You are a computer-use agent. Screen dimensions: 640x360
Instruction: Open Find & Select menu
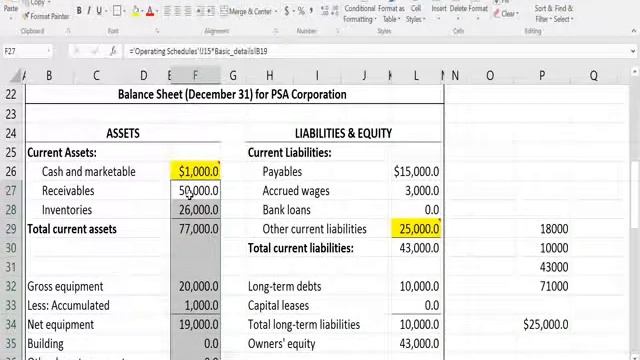point(564,13)
